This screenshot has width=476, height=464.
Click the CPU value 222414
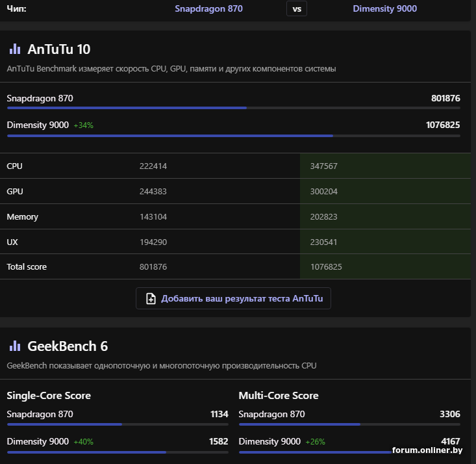coord(153,166)
